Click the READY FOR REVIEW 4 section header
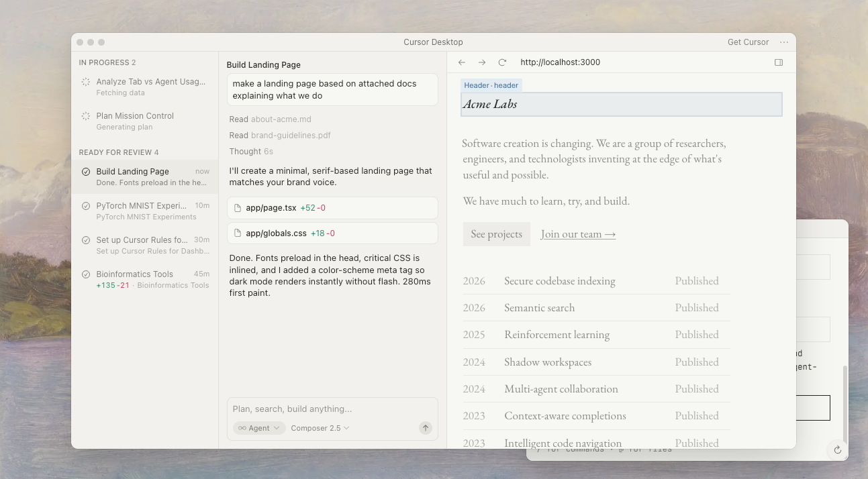The width and height of the screenshot is (868, 479). tap(119, 152)
